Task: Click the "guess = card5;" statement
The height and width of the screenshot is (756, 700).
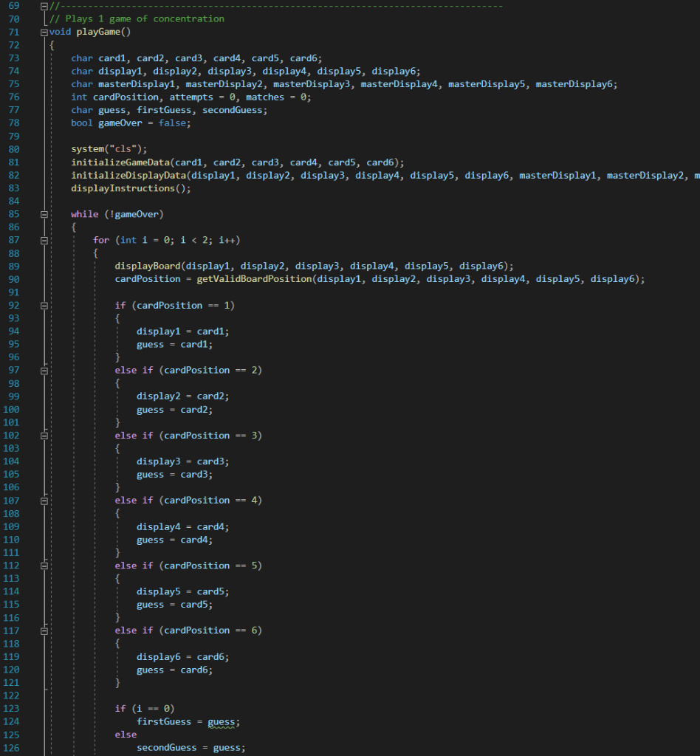Action: (x=174, y=605)
